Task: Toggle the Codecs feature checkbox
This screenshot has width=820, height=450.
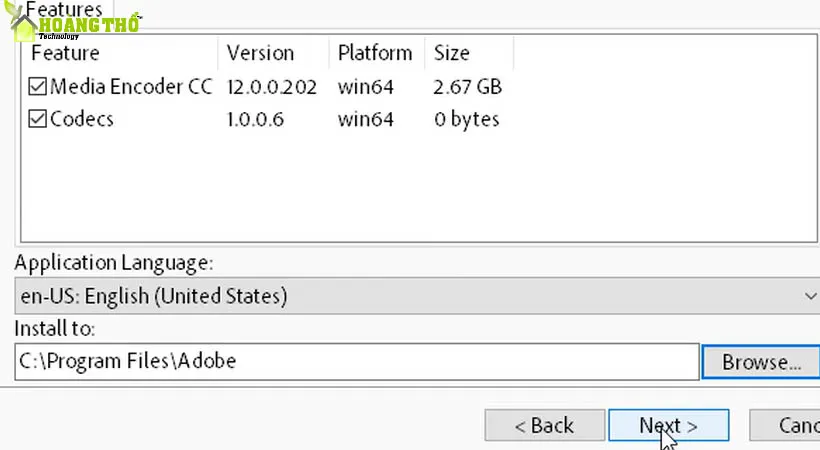Action: [x=39, y=120]
